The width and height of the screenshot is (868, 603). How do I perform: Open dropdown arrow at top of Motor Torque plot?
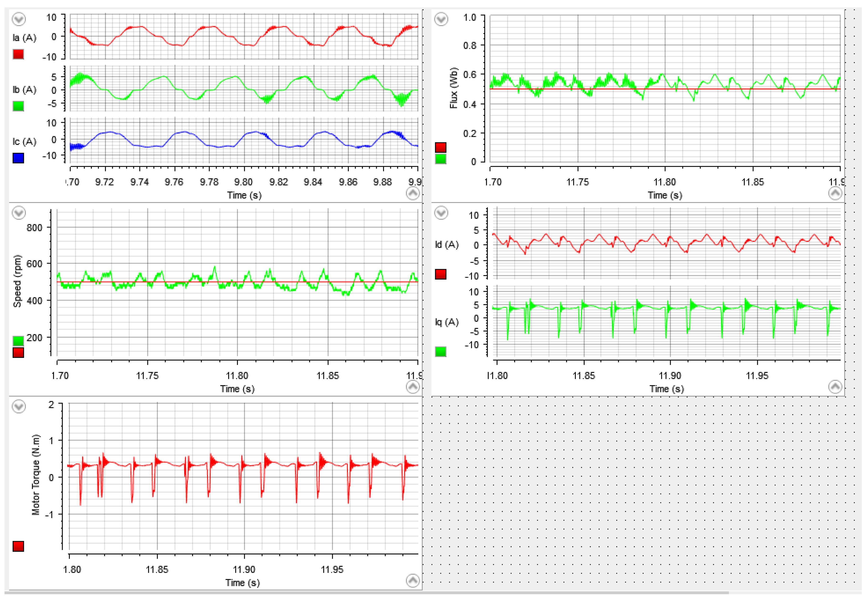coord(19,406)
